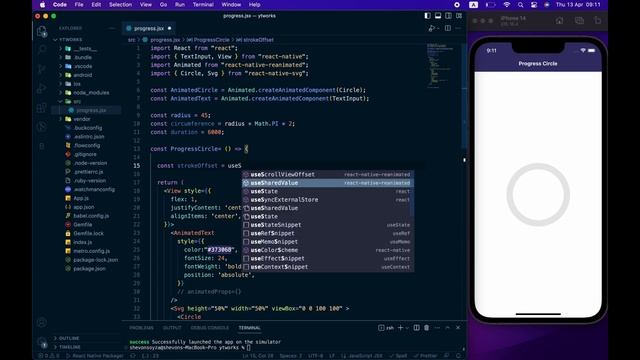Open the Run and Debug view
Image resolution: width=640 pixels, height=360 pixels.
(42, 88)
